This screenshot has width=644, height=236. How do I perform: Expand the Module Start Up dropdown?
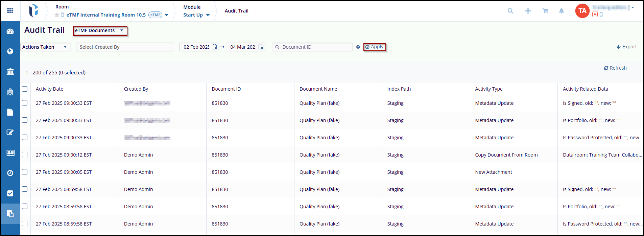[x=196, y=15]
